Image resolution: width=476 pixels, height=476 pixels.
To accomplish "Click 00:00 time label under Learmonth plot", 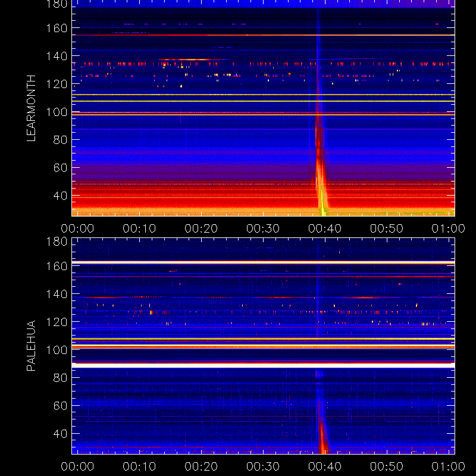I will point(77,228).
